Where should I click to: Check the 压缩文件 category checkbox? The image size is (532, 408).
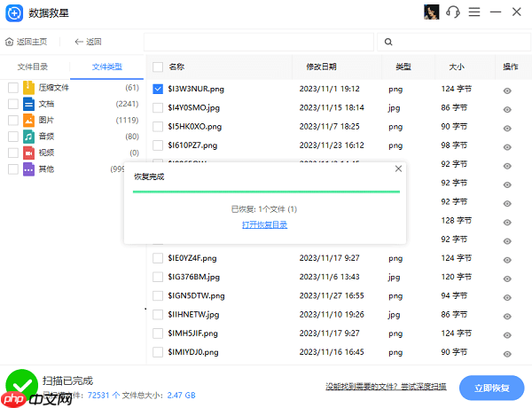point(13,88)
